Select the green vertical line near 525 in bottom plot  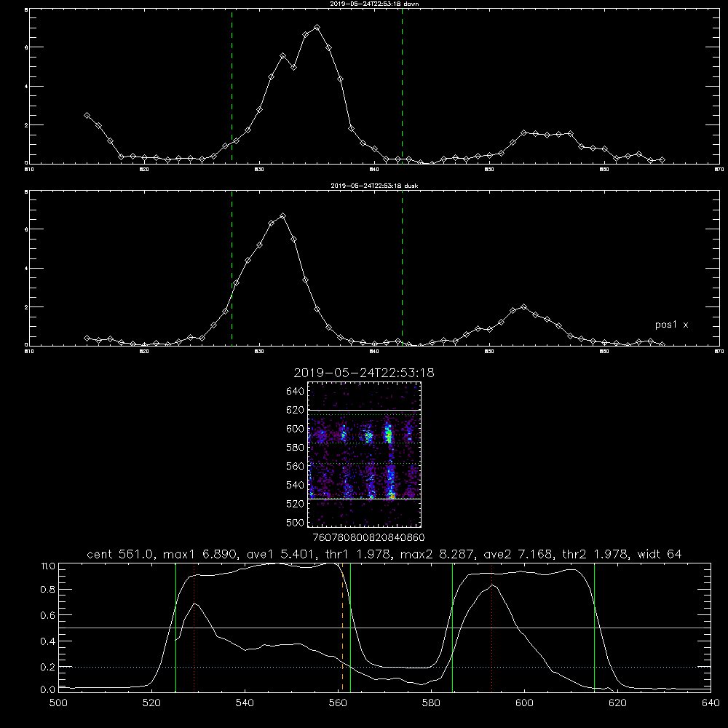point(175,628)
